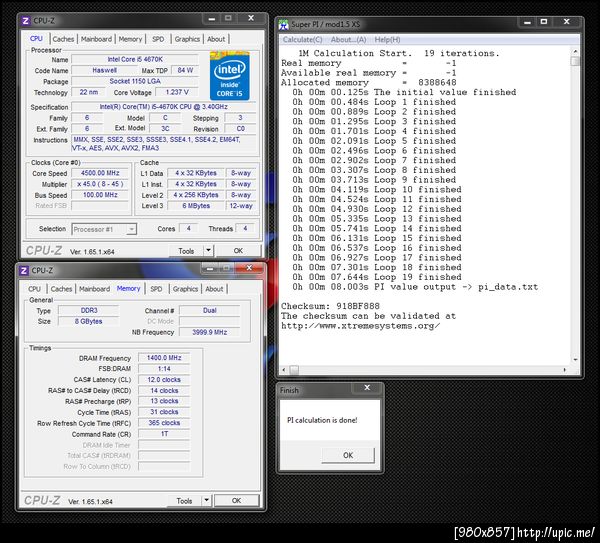This screenshot has width=600, height=543.
Task: Minimize the top CPU-Z window
Action: (x=212, y=18)
